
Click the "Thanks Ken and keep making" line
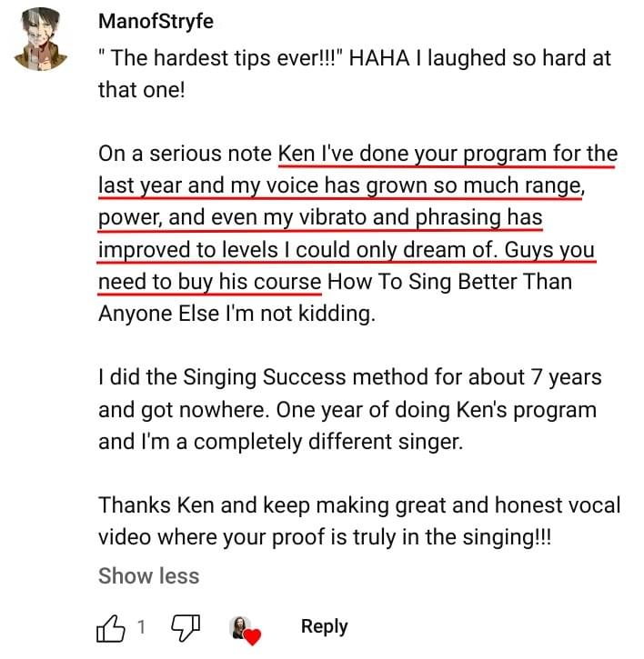291,504
